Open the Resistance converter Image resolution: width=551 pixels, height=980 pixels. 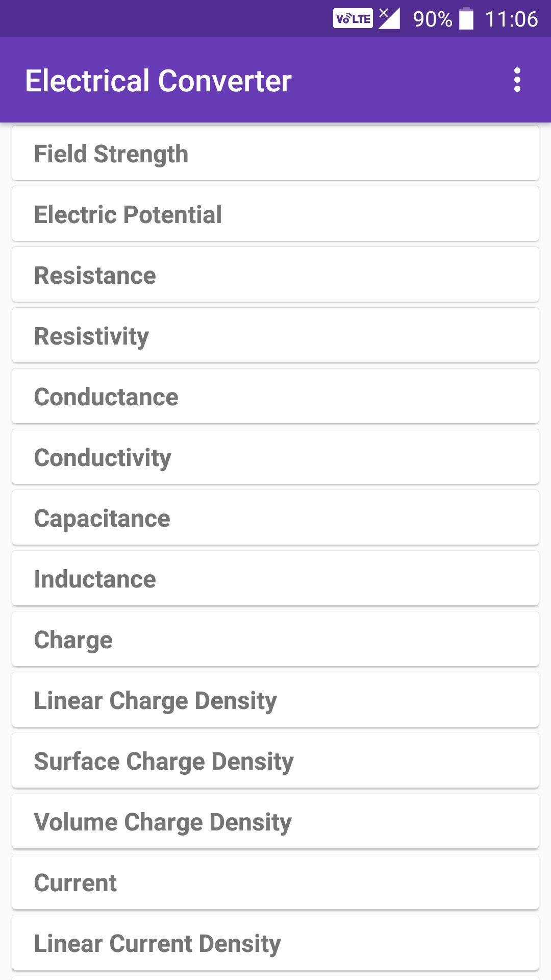275,275
